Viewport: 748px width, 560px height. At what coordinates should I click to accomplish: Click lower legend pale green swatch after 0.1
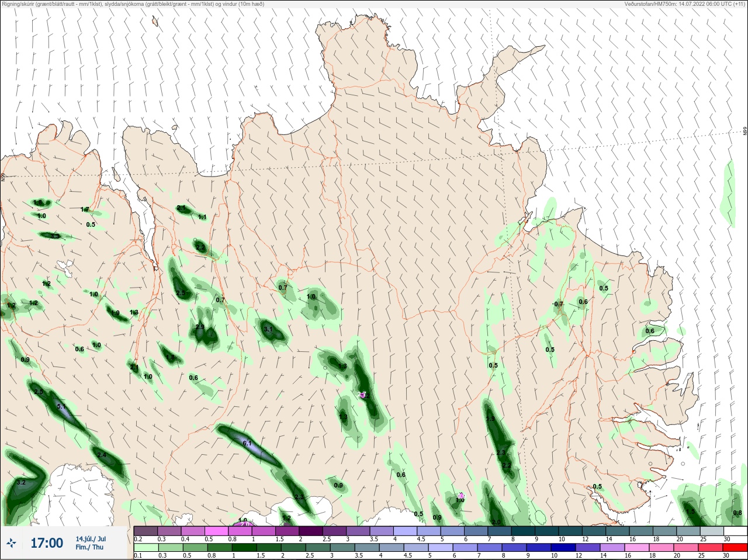146,548
